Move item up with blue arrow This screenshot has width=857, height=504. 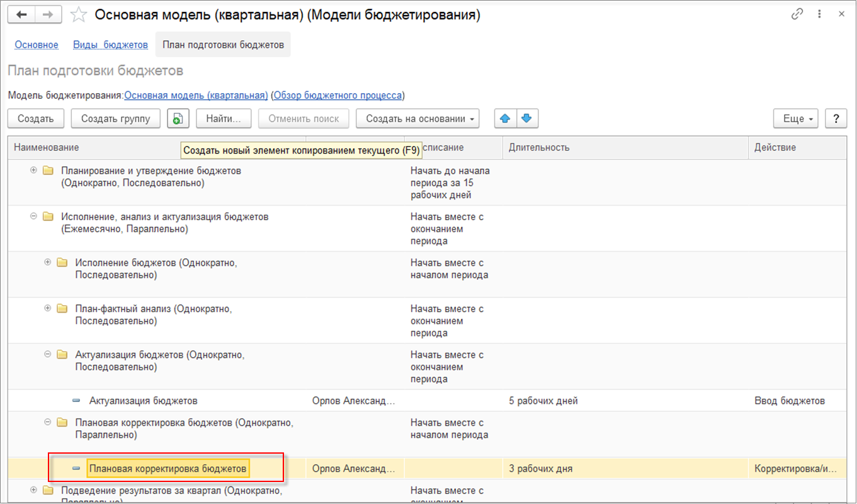pos(505,118)
